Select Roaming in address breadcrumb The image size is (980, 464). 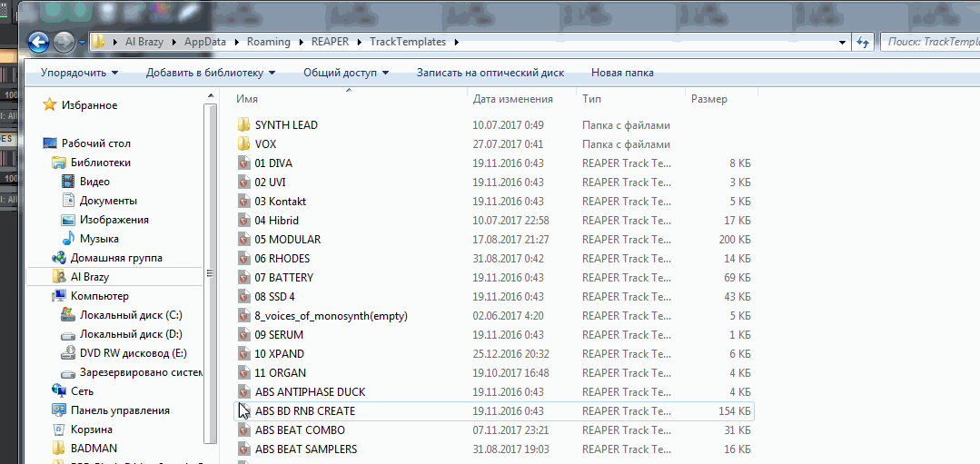[269, 42]
